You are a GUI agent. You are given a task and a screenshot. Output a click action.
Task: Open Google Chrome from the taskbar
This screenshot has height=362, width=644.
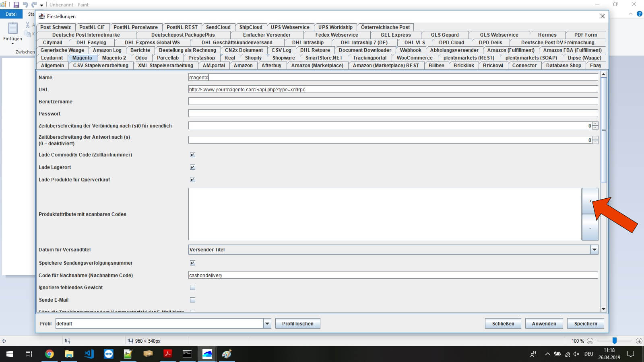50,354
